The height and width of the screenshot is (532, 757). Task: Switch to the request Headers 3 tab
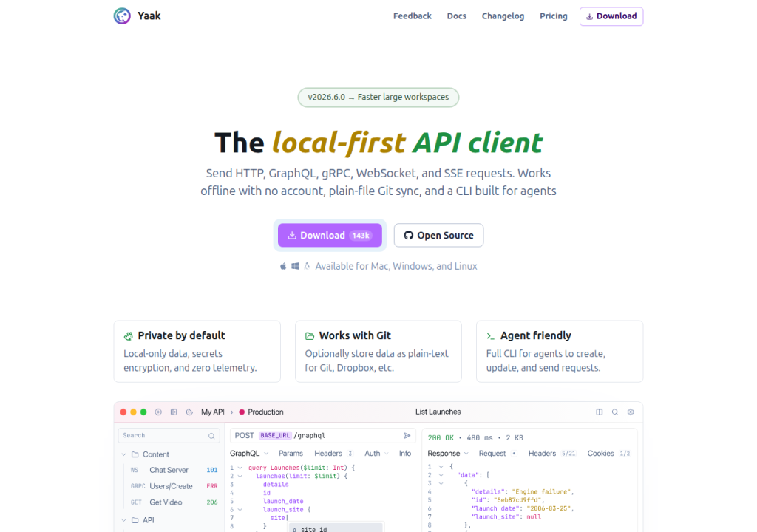pyautogui.click(x=333, y=454)
